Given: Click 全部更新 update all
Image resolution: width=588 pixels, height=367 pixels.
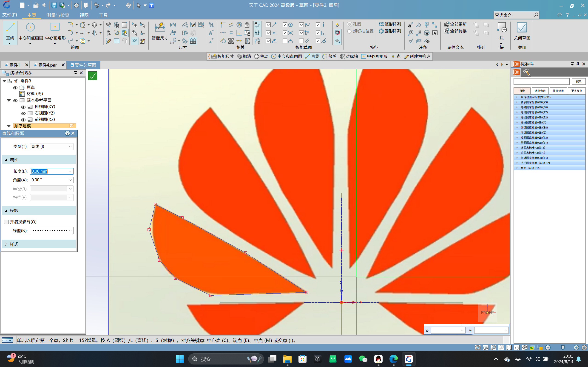Looking at the screenshot, I should pyautogui.click(x=455, y=24).
